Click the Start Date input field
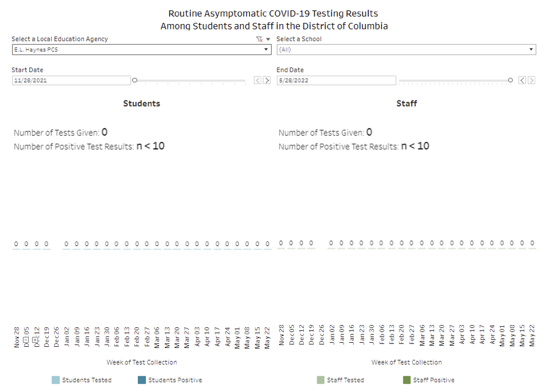 (x=70, y=80)
